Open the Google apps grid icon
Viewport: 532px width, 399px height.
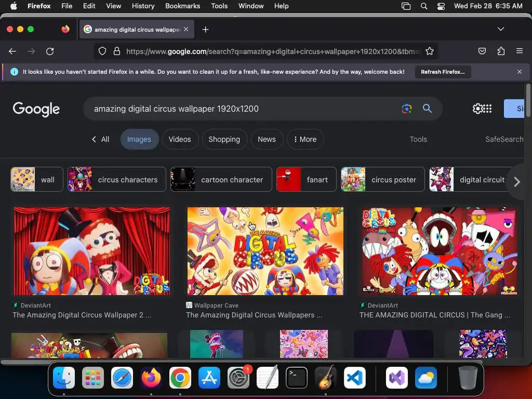(x=487, y=109)
